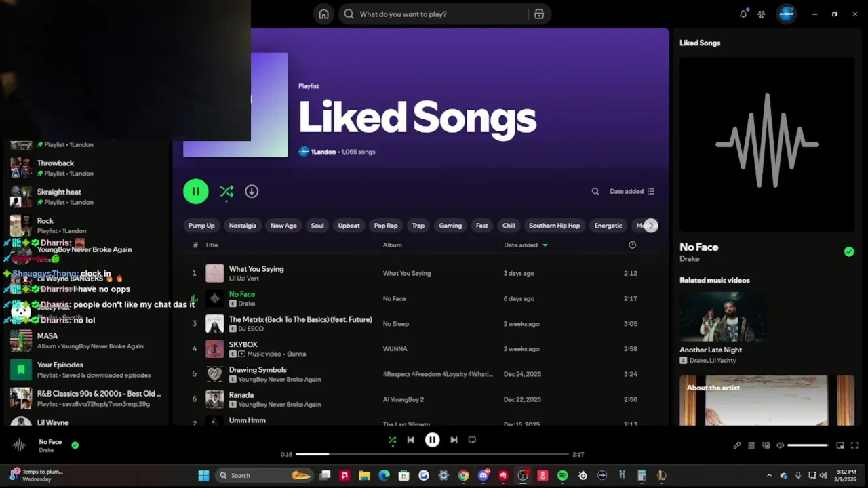Open the play queue icon
Image resolution: width=868 pixels, height=488 pixels.
[x=751, y=445]
